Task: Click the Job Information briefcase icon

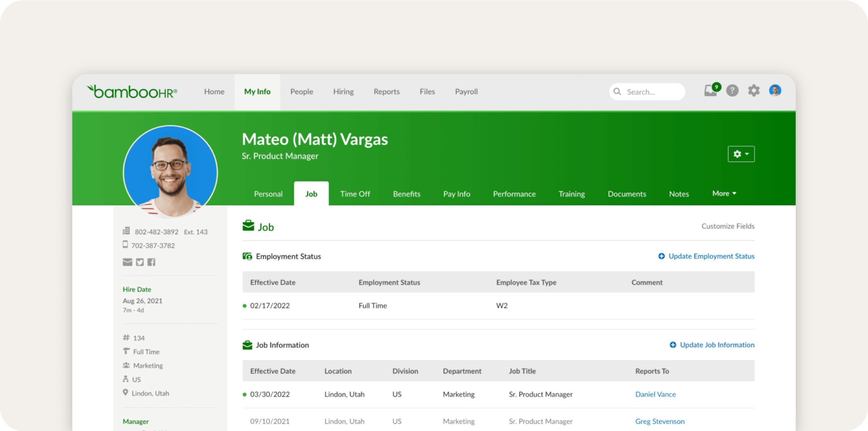Action: tap(247, 344)
